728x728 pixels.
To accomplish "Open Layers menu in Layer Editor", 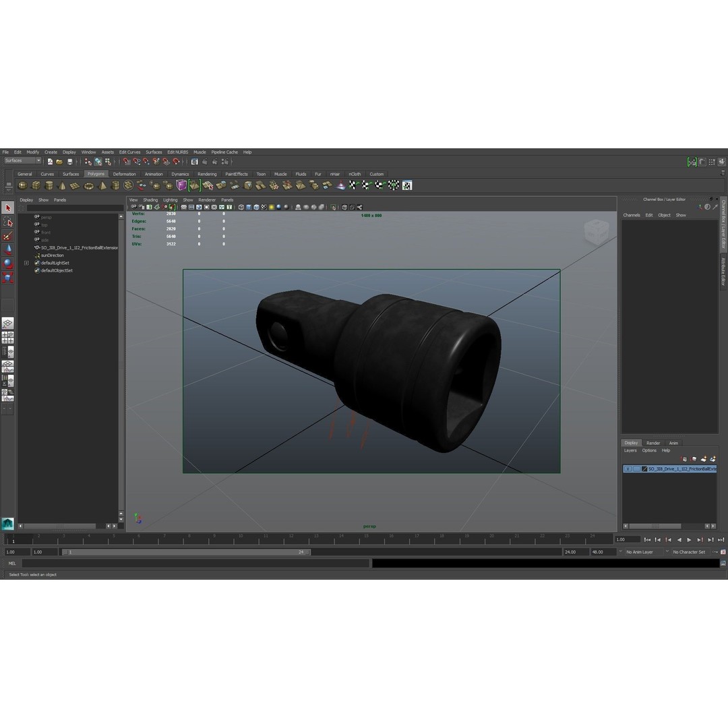I will click(x=630, y=450).
